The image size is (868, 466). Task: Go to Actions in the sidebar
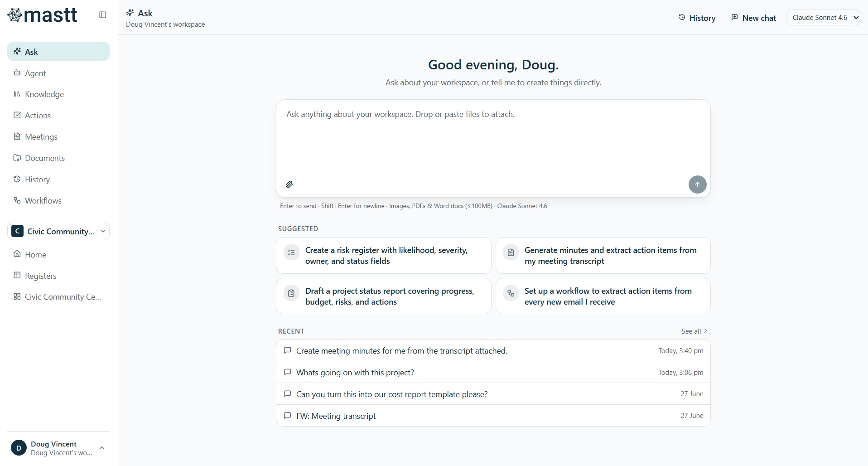58,116
